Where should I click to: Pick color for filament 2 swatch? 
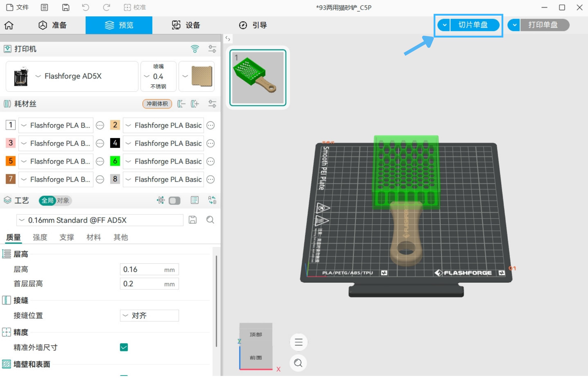[115, 125]
